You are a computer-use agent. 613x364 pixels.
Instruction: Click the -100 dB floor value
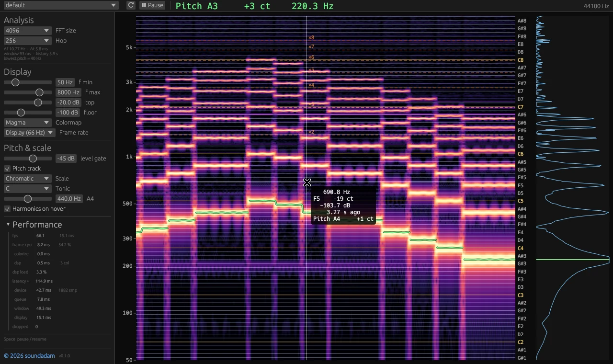(x=68, y=113)
